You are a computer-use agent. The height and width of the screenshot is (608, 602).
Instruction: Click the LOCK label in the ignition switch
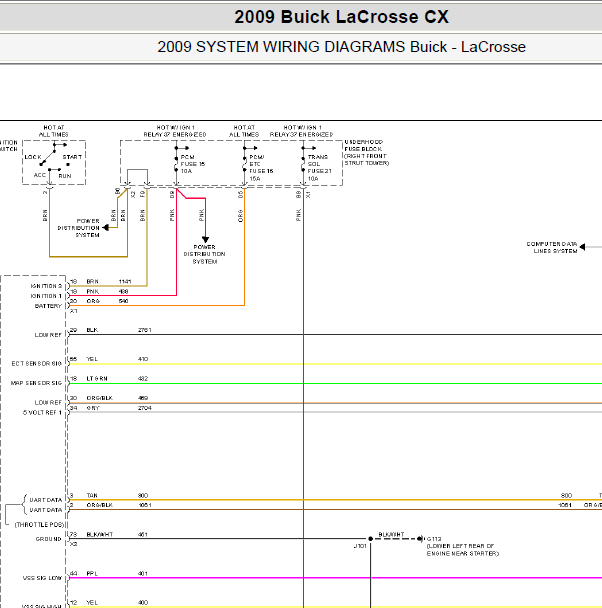[33, 157]
